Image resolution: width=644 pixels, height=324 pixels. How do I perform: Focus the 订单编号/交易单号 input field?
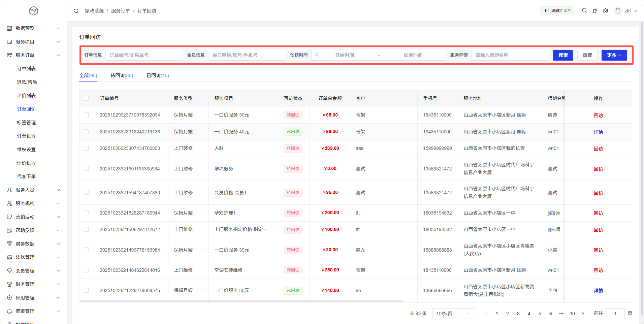coord(144,55)
